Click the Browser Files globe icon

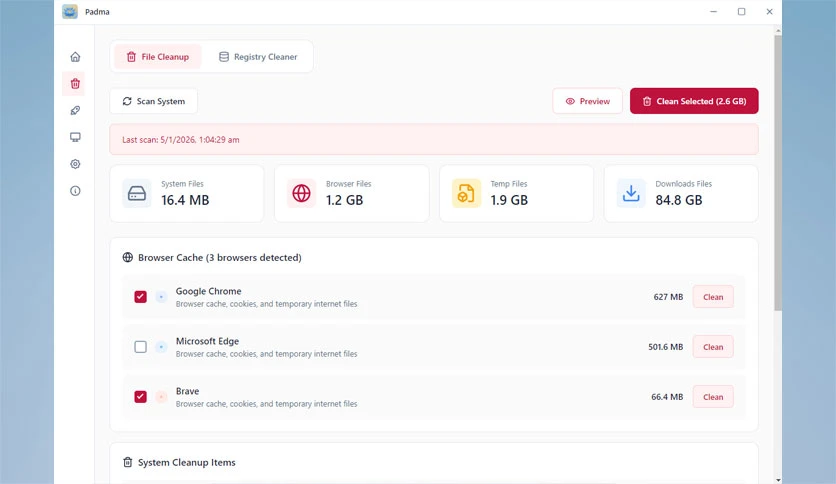(301, 193)
